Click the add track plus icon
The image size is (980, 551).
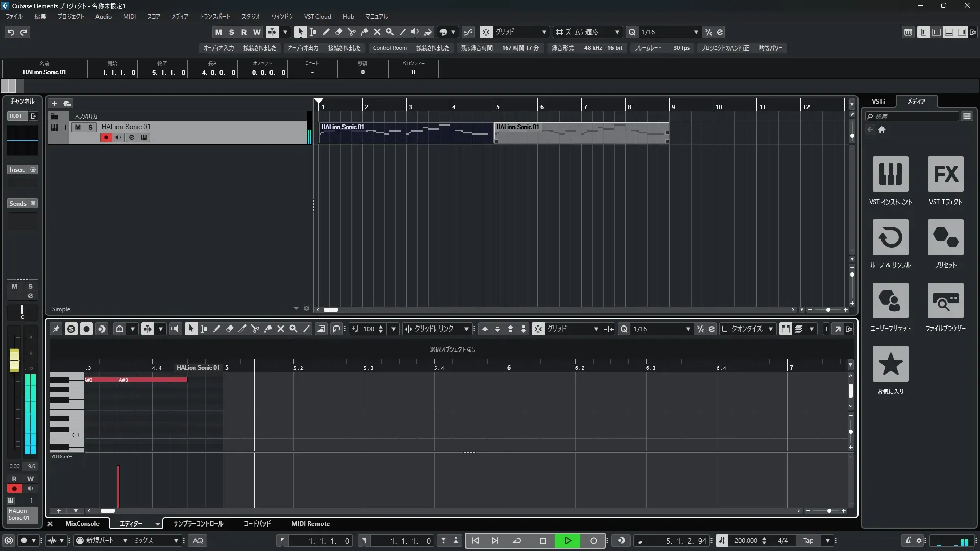pyautogui.click(x=54, y=103)
